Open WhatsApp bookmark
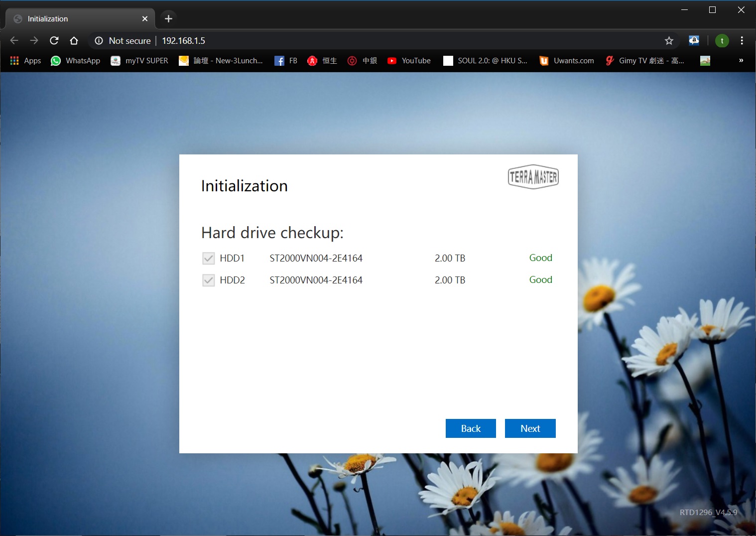Screen dimensions: 756x536 [76, 61]
